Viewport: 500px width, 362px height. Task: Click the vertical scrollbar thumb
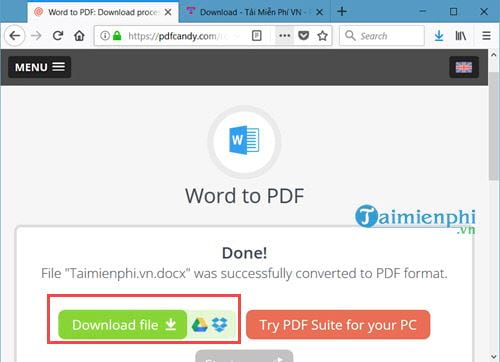494,126
